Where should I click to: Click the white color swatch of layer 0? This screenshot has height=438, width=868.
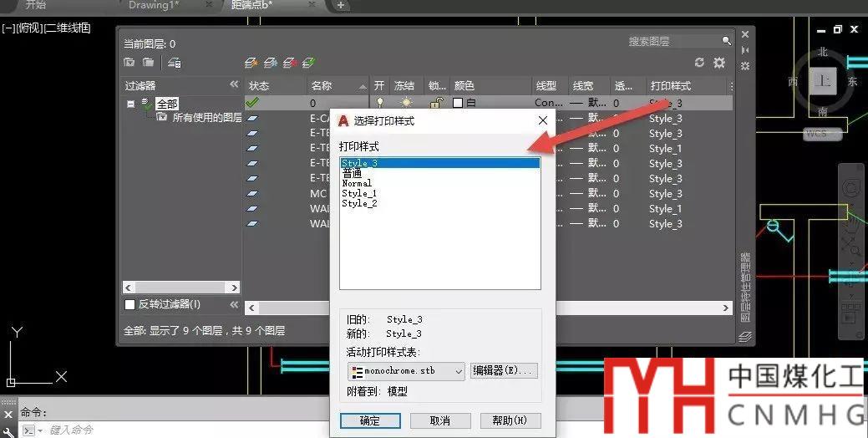[x=458, y=103]
